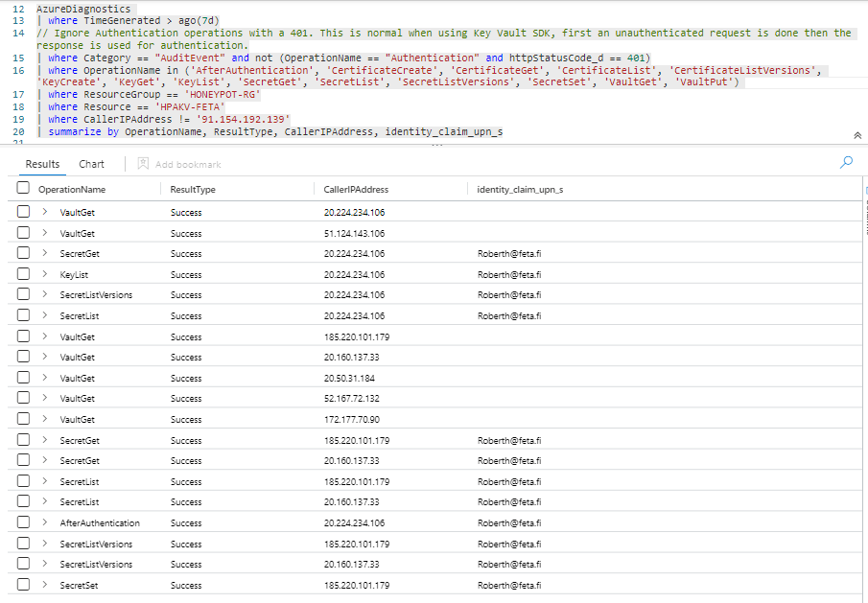Click the results vertical scrollbar
The height and width of the screenshot is (603, 868).
point(863,220)
